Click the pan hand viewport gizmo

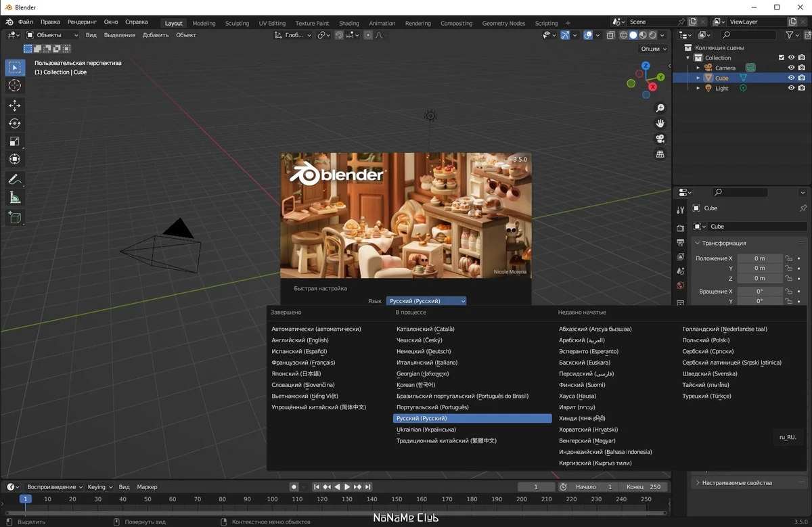(660, 123)
